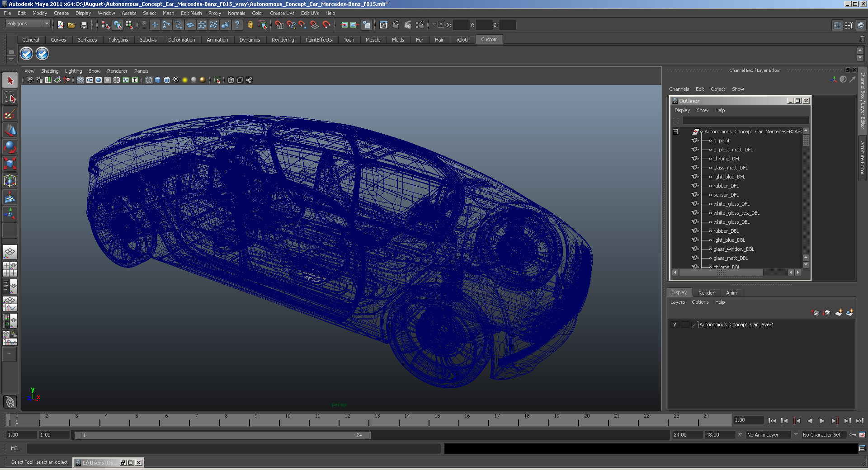Enable snap to grids magnet
This screenshot has height=470, width=868.
tap(279, 25)
